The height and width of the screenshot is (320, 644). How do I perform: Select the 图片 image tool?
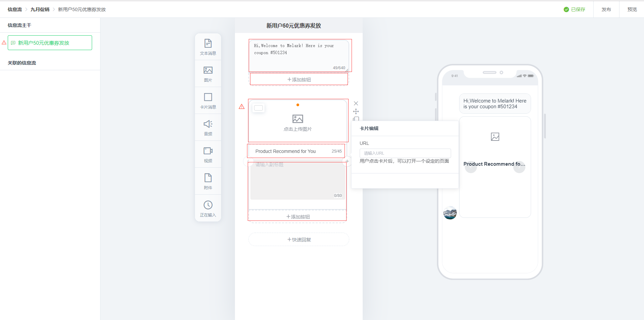(208, 74)
